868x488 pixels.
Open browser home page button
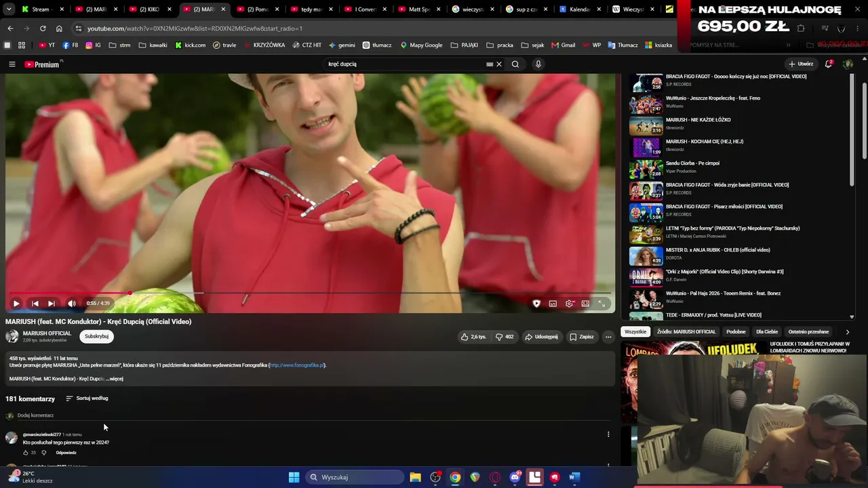[59, 28]
